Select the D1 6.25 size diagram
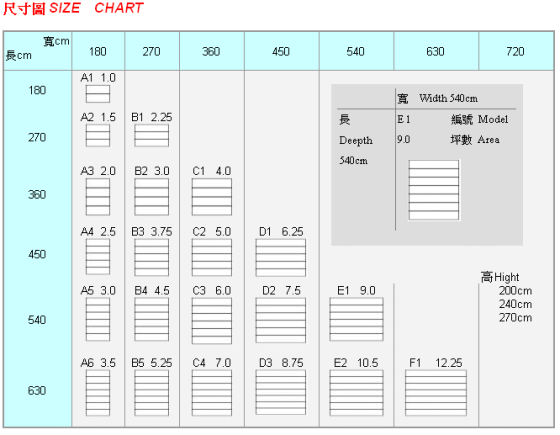 (281, 258)
